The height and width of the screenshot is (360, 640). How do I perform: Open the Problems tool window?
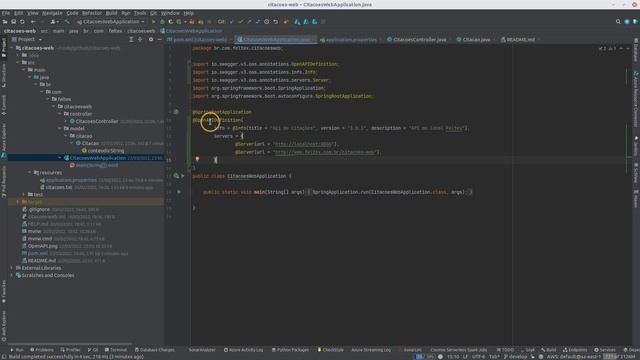[x=42, y=350]
